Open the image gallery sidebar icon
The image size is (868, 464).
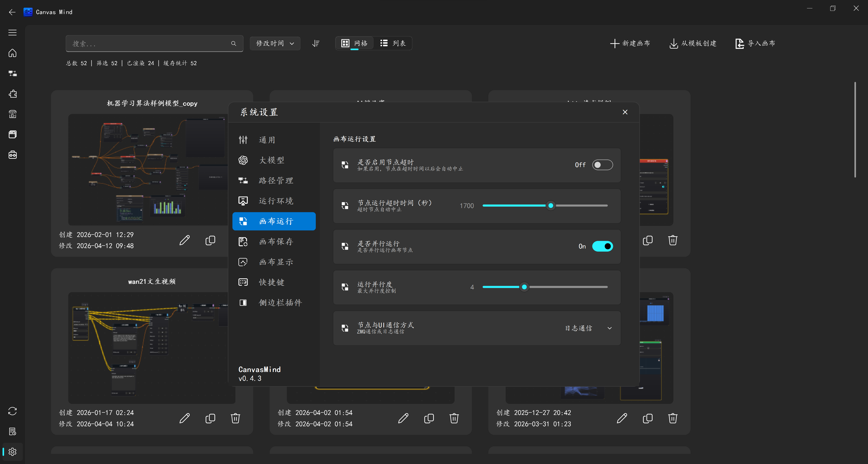[x=12, y=135]
